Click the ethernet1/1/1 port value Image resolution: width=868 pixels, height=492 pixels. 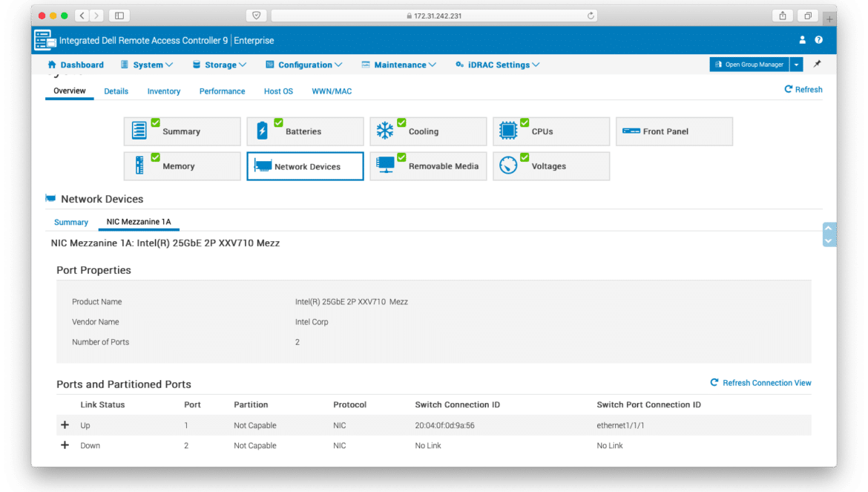click(620, 426)
